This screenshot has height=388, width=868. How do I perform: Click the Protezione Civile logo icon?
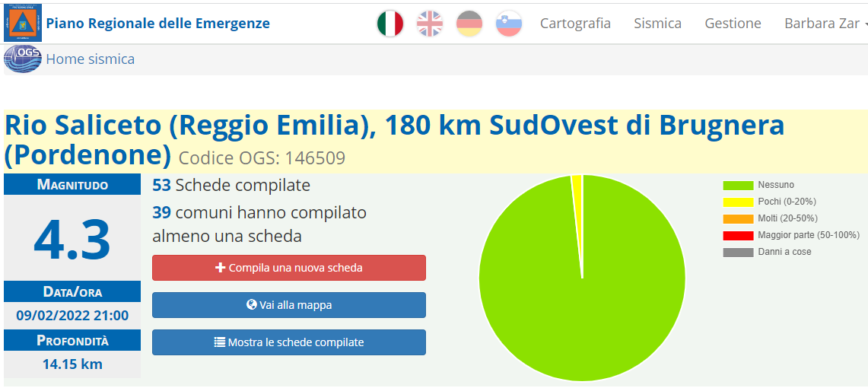23,24
